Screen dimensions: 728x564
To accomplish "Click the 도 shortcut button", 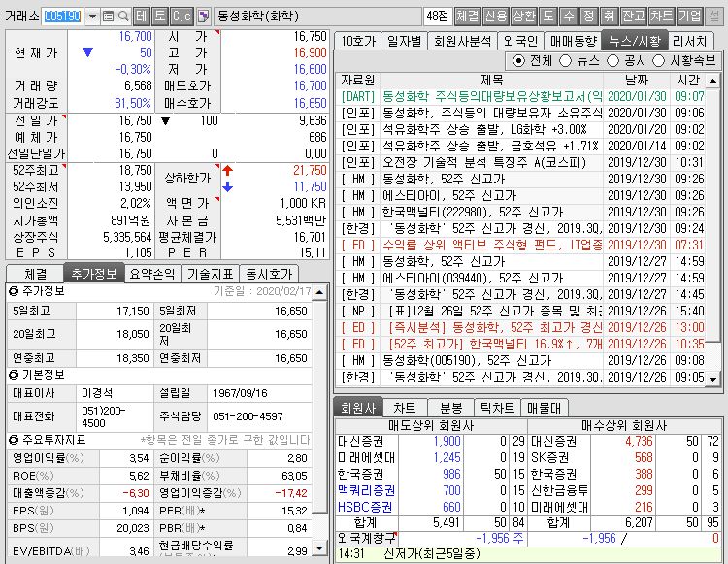I will (x=548, y=17).
